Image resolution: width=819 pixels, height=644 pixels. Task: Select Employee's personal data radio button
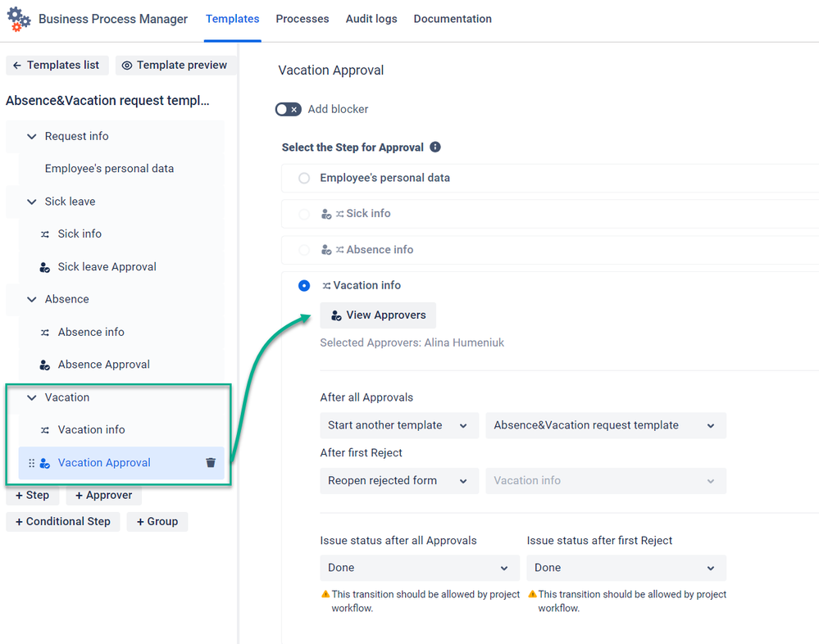(x=304, y=178)
